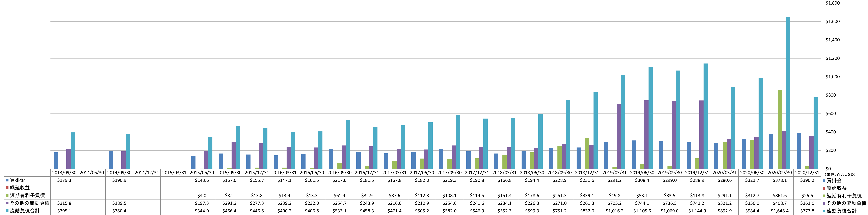Select the blue bar for 2020/12/31
This screenshot has height=215, width=868.
tap(799, 151)
